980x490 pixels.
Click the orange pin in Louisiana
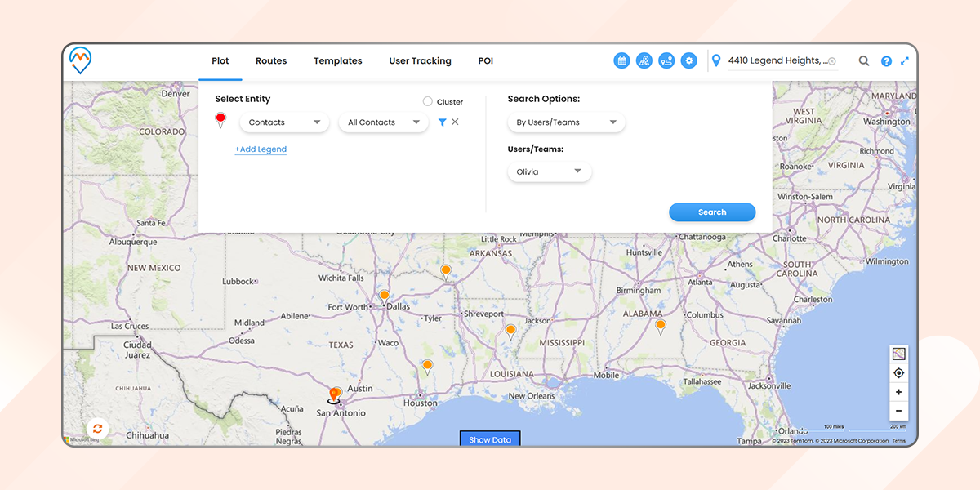coord(510,332)
